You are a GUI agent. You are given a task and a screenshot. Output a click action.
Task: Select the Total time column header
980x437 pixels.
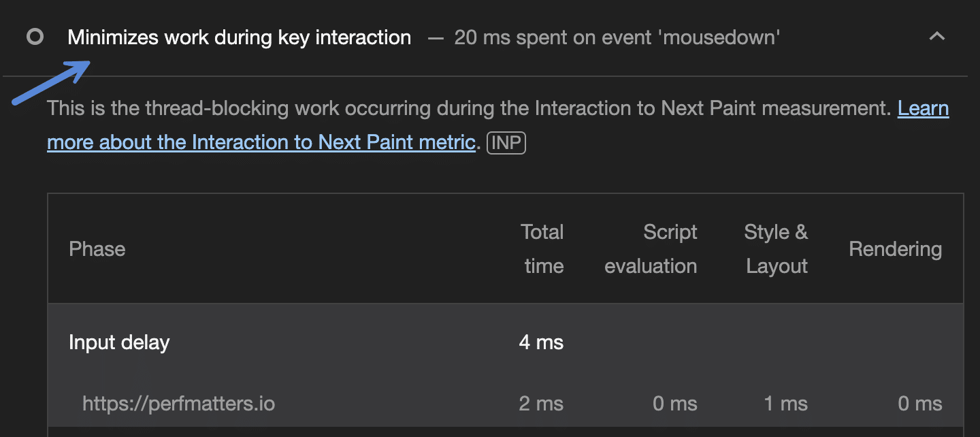[x=542, y=249]
